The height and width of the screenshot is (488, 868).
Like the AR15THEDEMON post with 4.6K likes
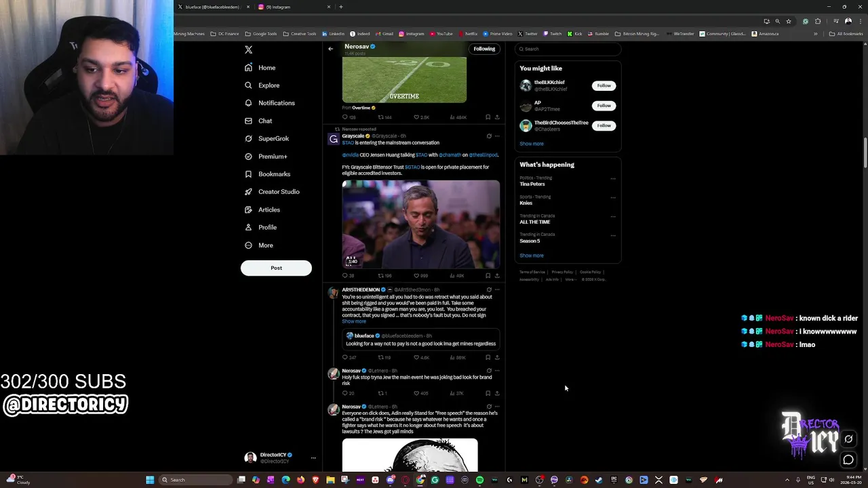(421, 357)
